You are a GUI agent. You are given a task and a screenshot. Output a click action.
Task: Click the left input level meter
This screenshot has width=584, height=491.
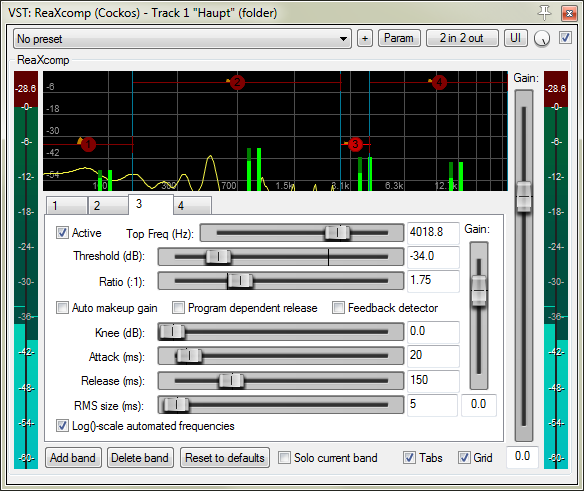point(26,270)
